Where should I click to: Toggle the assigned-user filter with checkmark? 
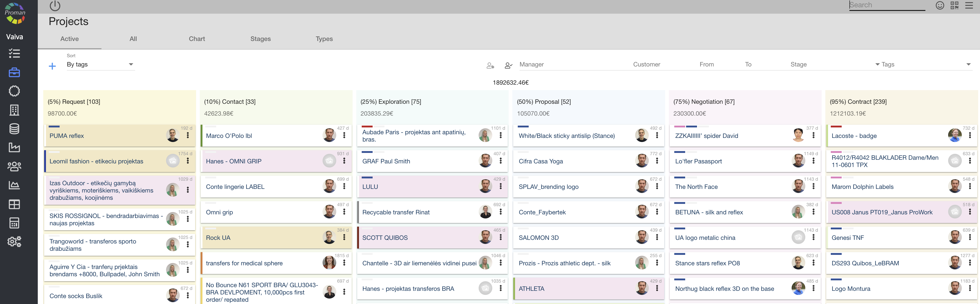(508, 66)
